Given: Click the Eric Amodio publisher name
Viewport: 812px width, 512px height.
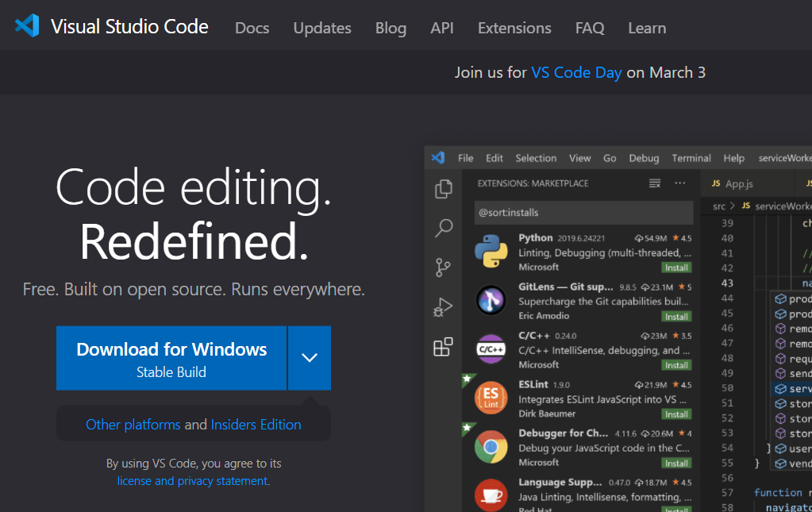Looking at the screenshot, I should [x=544, y=316].
